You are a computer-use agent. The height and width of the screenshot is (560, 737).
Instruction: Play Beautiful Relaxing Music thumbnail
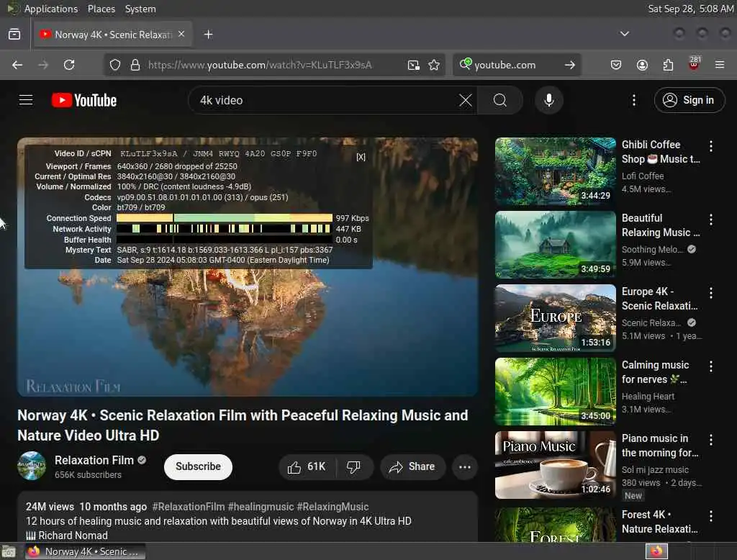click(555, 245)
